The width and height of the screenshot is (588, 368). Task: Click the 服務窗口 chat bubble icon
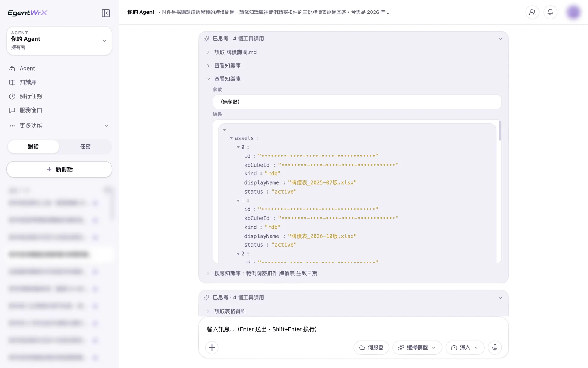[x=12, y=110]
